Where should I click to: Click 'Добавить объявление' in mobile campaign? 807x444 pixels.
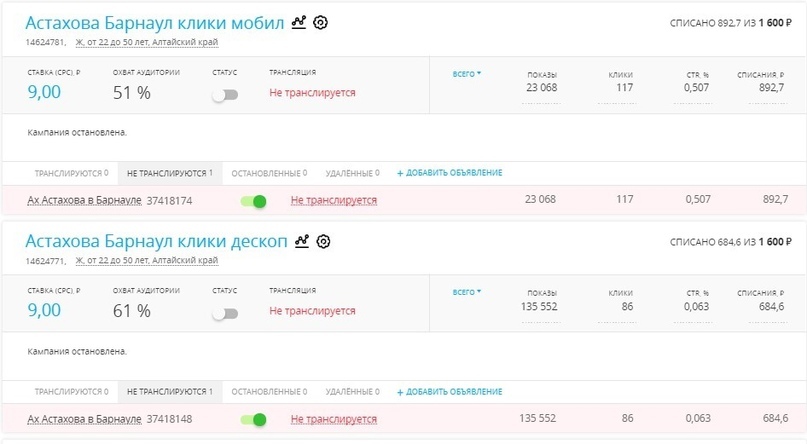tap(449, 173)
